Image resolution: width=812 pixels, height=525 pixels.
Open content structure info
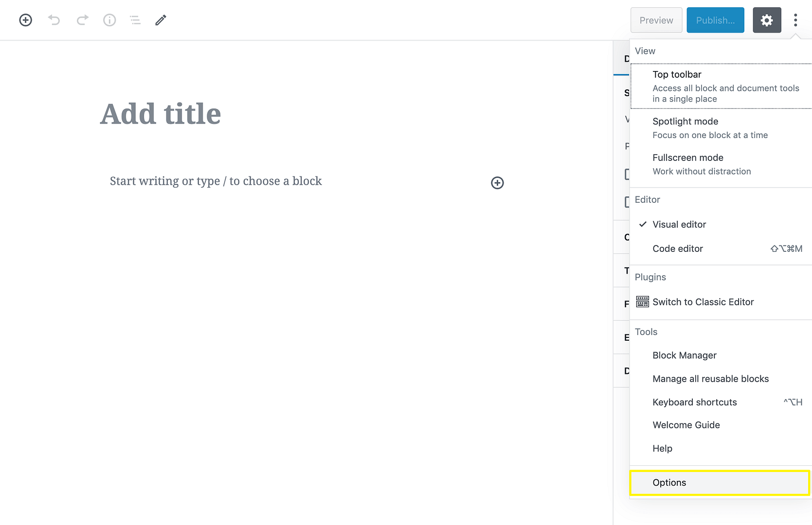pyautogui.click(x=109, y=20)
